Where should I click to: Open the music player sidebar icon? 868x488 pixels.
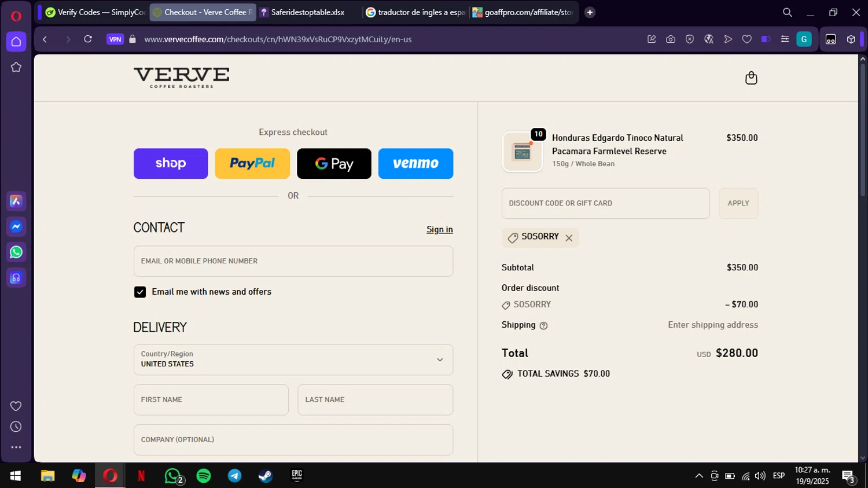[x=16, y=278]
